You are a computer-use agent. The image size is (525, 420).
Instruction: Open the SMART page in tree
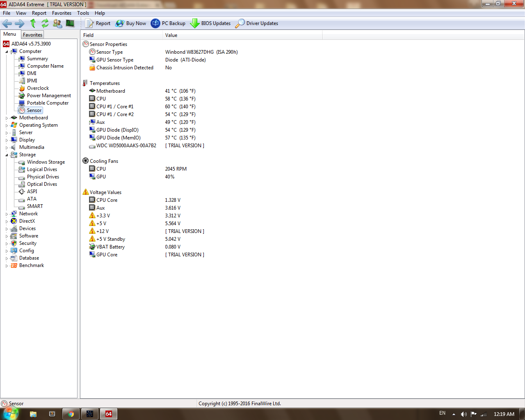point(35,206)
